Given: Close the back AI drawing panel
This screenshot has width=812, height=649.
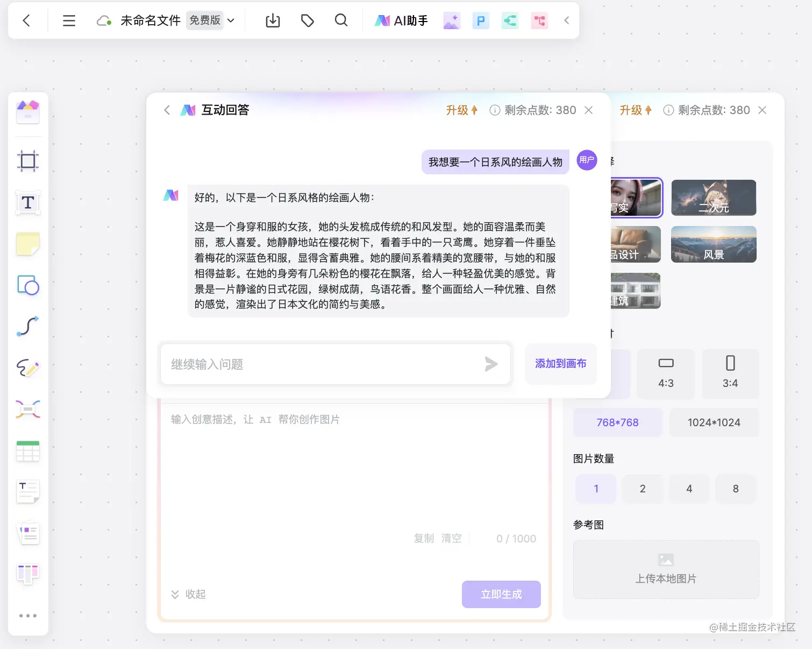Looking at the screenshot, I should (763, 110).
